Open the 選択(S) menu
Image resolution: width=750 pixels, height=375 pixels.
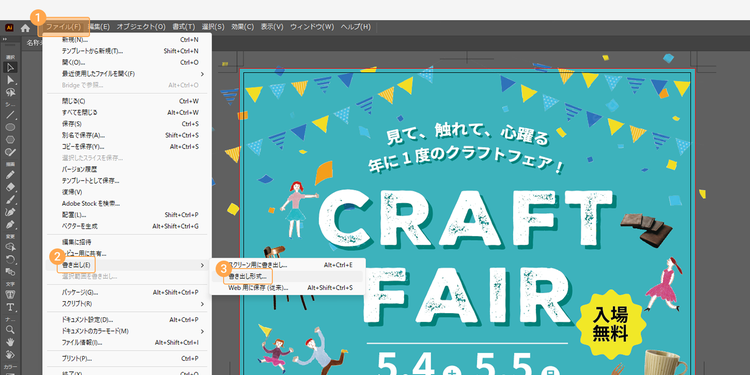[213, 27]
